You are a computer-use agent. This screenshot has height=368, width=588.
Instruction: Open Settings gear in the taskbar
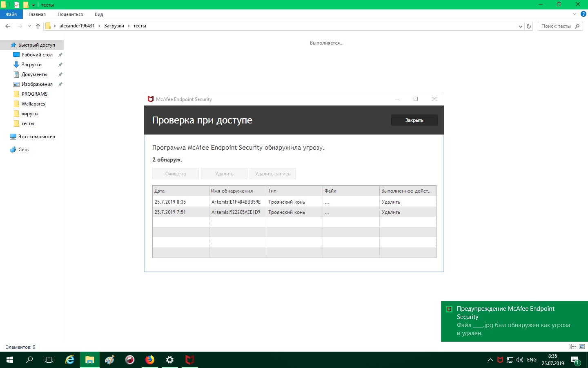pos(170,360)
